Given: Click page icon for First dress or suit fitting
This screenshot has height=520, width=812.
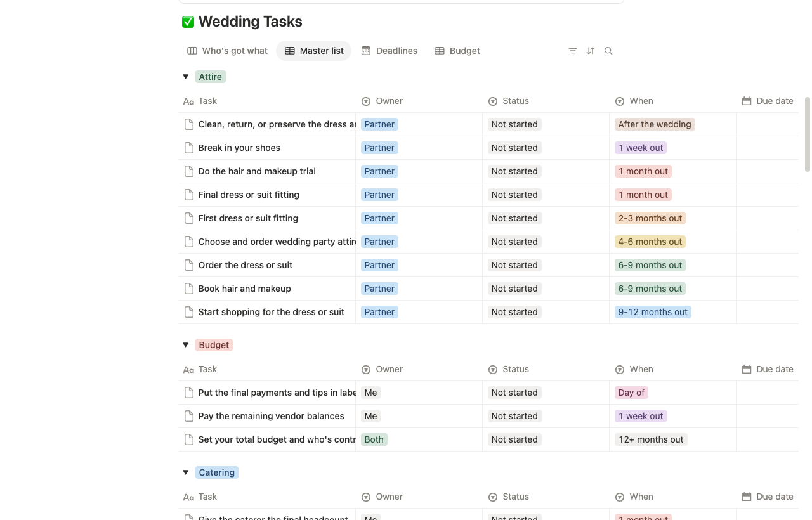Looking at the screenshot, I should coord(188,218).
